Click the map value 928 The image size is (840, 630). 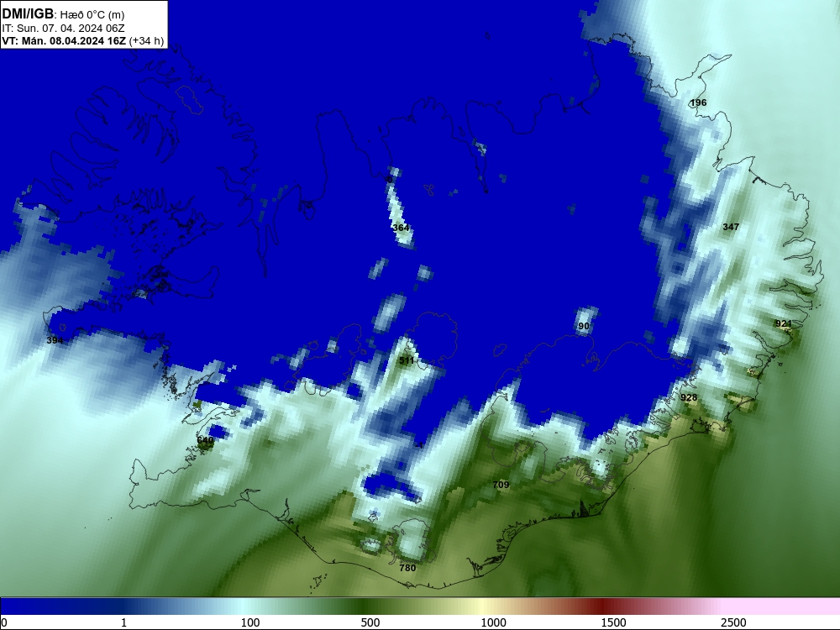689,397
